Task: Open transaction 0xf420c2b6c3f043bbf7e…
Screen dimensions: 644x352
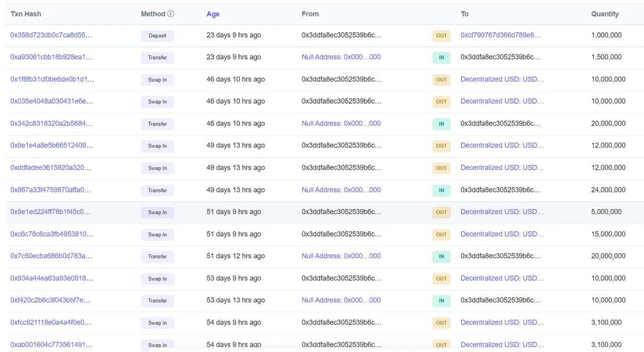Action: 50,300
